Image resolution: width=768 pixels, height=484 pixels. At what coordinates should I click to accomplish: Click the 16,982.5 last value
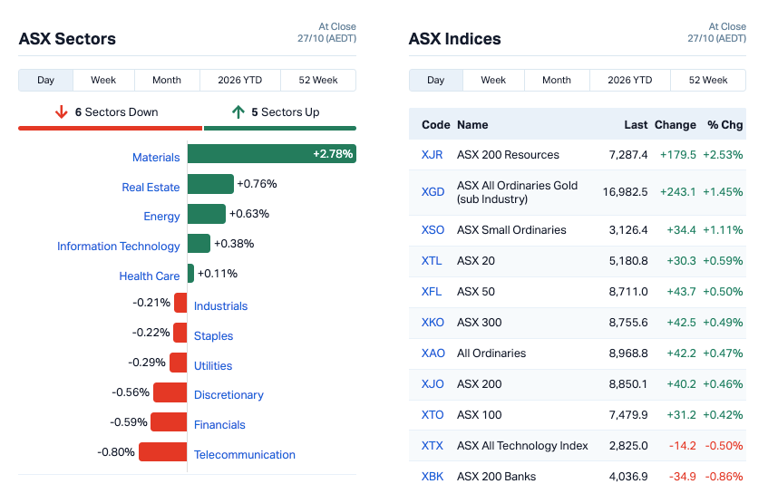[x=625, y=192]
